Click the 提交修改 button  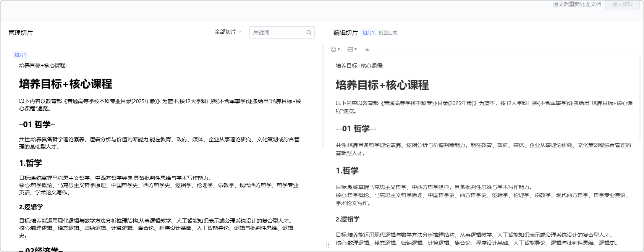coord(622,5)
